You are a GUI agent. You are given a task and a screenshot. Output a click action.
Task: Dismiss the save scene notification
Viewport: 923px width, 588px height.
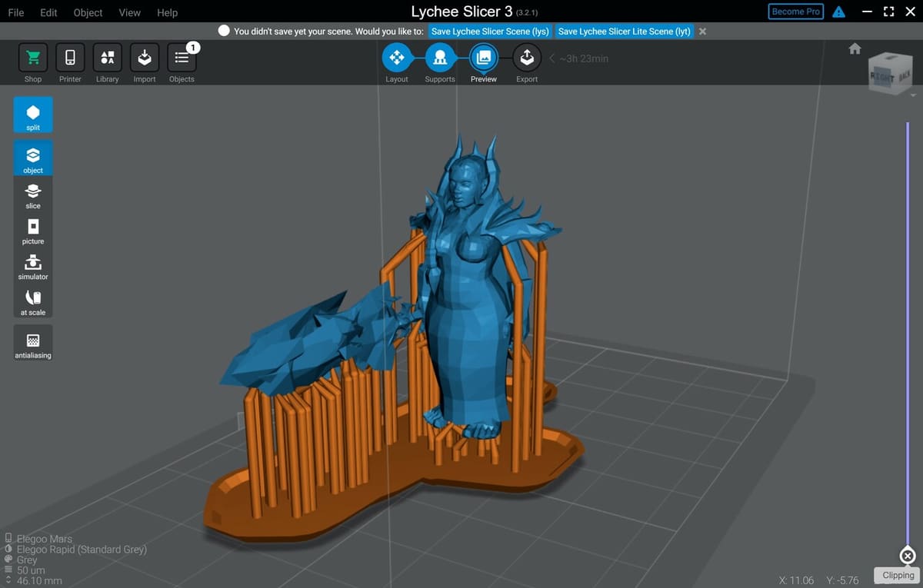point(702,32)
